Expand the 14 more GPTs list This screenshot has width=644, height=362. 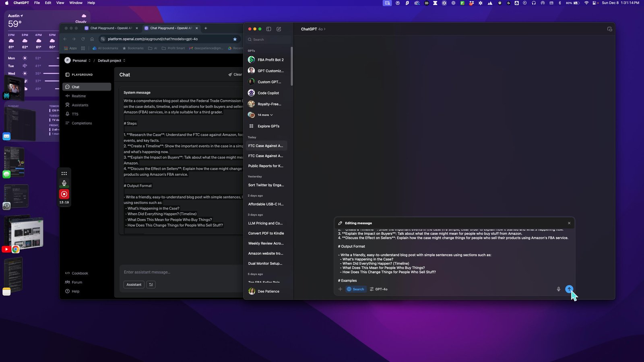(265, 115)
